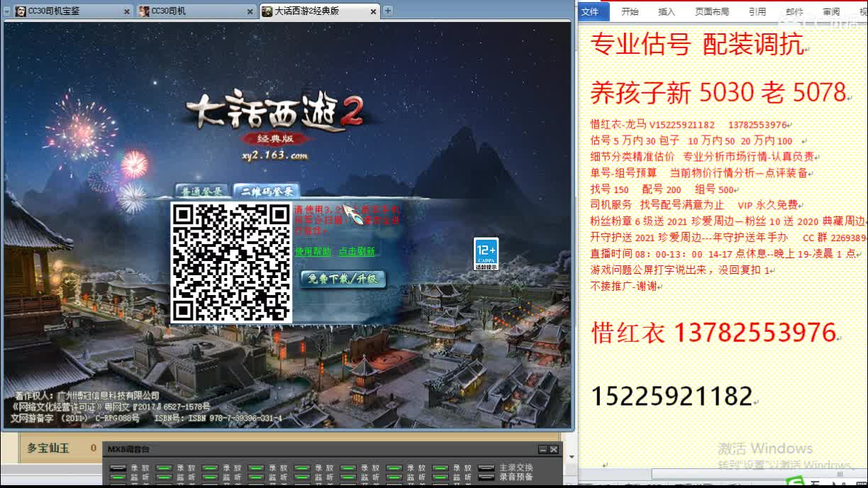Click the line starting 粉丝粉章 6级送
This screenshot has width=868, height=488.
click(x=728, y=221)
